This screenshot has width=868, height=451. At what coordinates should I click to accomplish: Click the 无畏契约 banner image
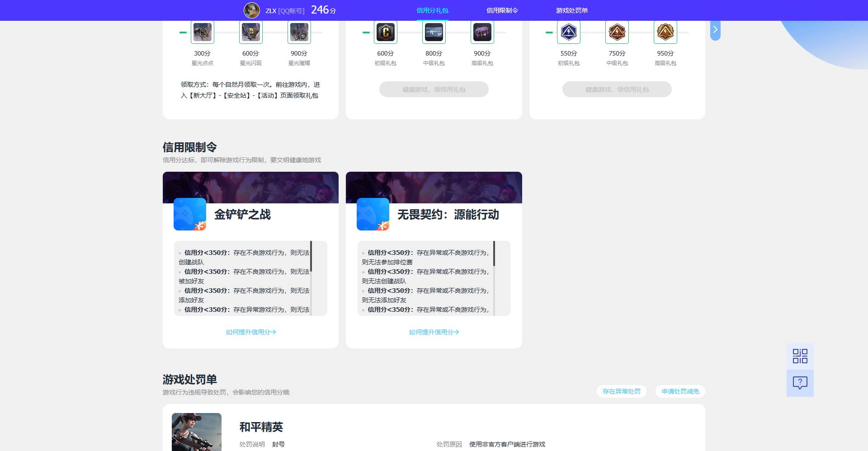point(434,188)
